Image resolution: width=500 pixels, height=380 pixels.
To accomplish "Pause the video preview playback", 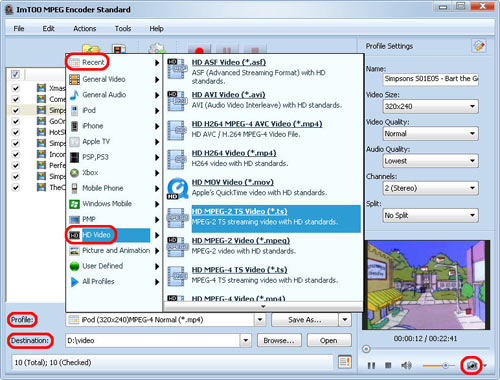I will point(371,366).
